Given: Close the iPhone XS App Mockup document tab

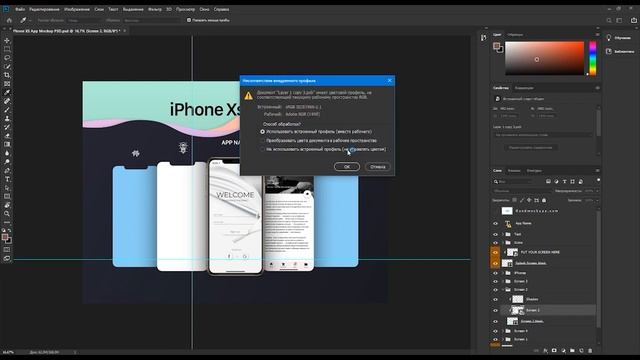Looking at the screenshot, I should point(124,31).
